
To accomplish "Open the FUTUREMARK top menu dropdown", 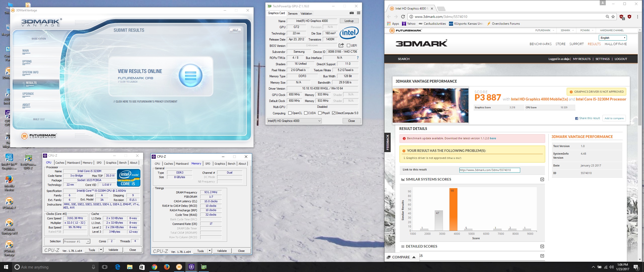I will point(544,30).
